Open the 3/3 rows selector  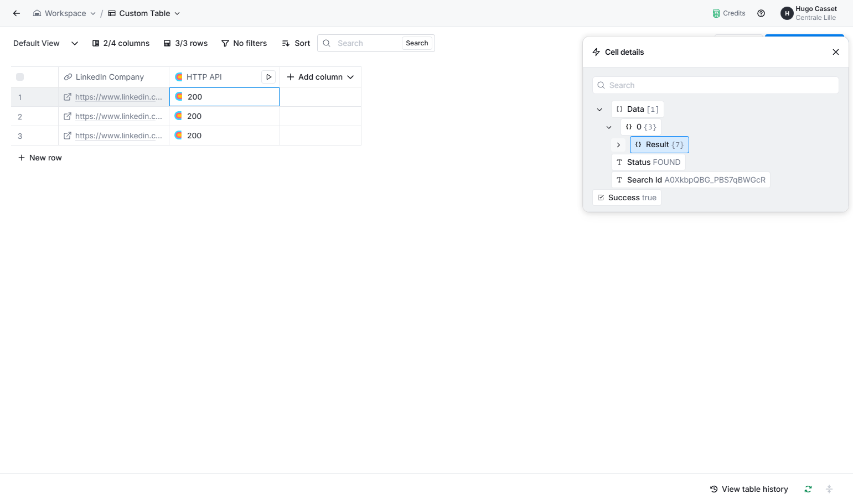(185, 43)
